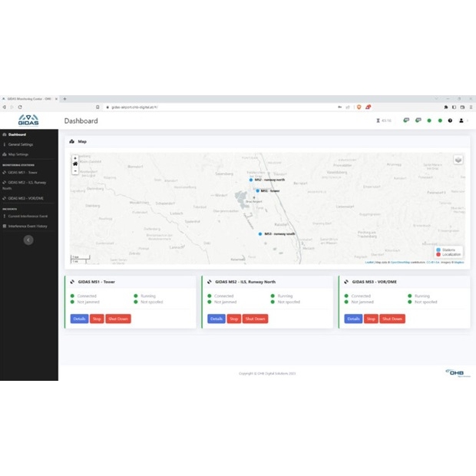
Task: Click the browser reload button
Action: 20,107
